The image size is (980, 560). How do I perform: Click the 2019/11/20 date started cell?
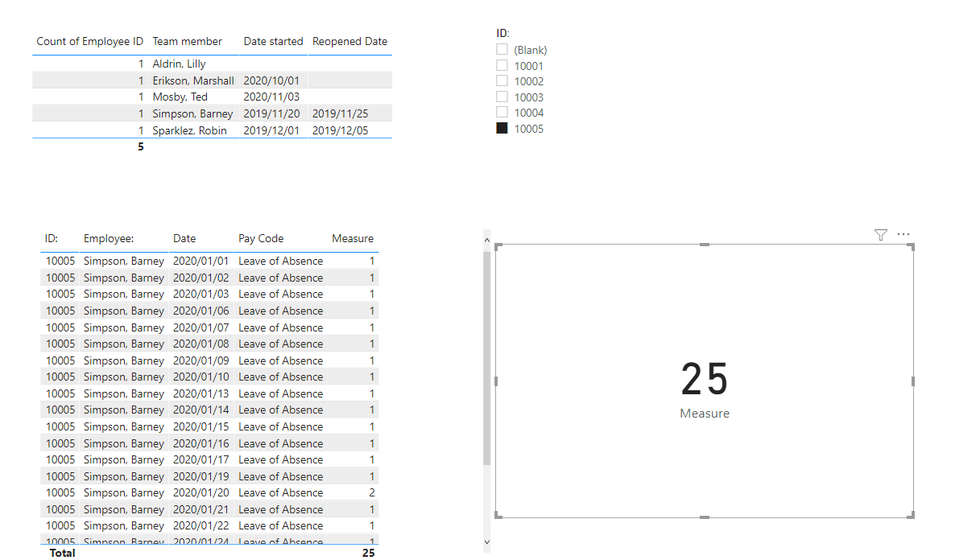pos(271,113)
